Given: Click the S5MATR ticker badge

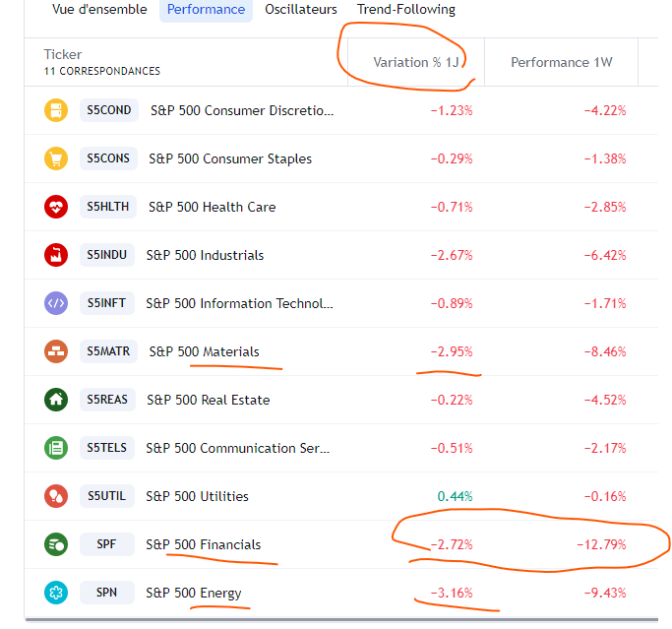Looking at the screenshot, I should coord(108,351).
